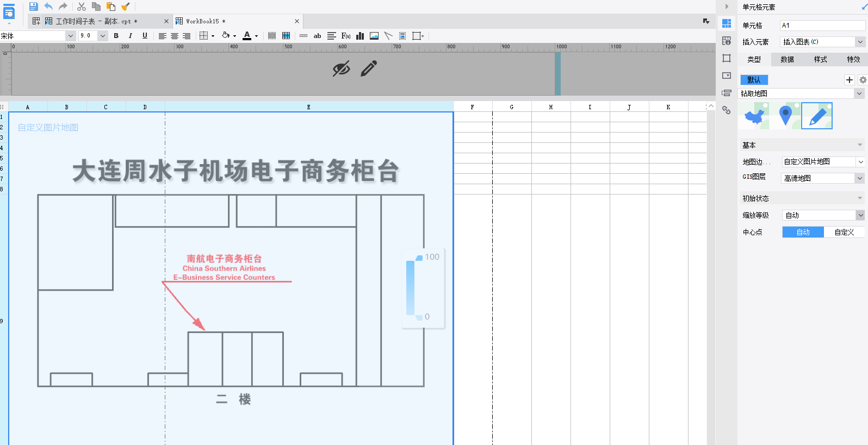Center align cell text

click(175, 36)
